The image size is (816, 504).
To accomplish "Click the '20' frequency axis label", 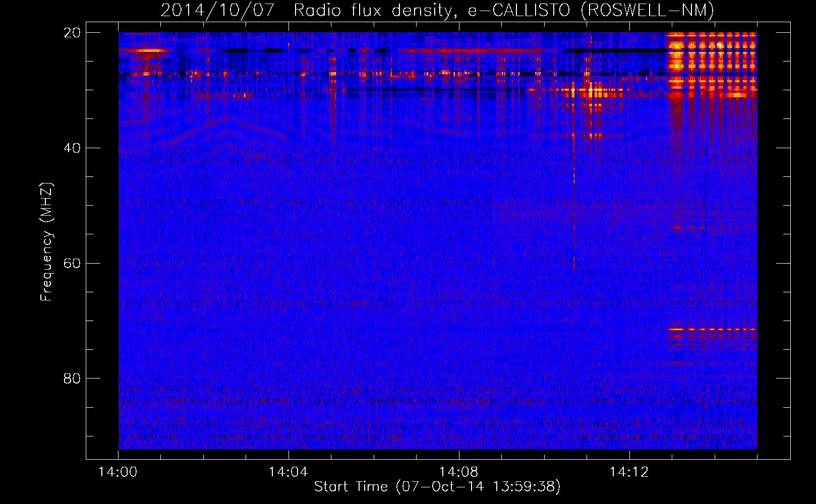I will 72,33.
